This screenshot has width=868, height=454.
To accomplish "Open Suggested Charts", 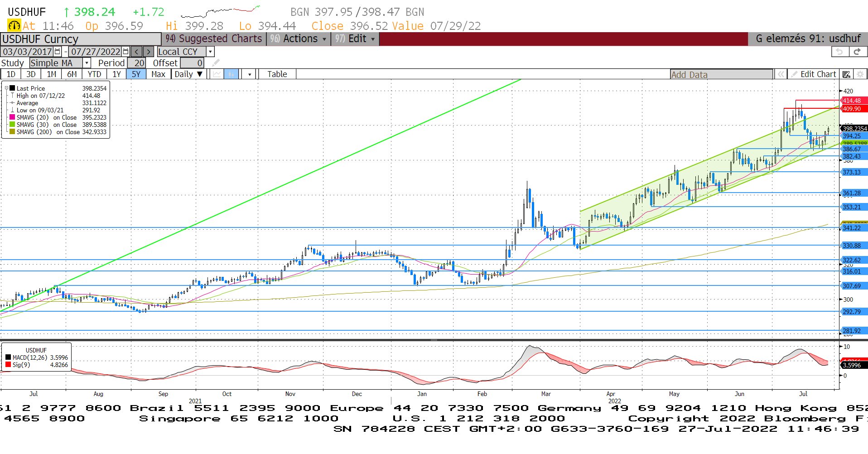I will click(214, 39).
